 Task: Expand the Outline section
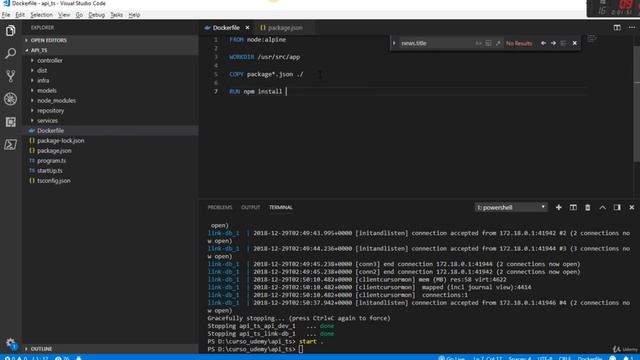110,349
